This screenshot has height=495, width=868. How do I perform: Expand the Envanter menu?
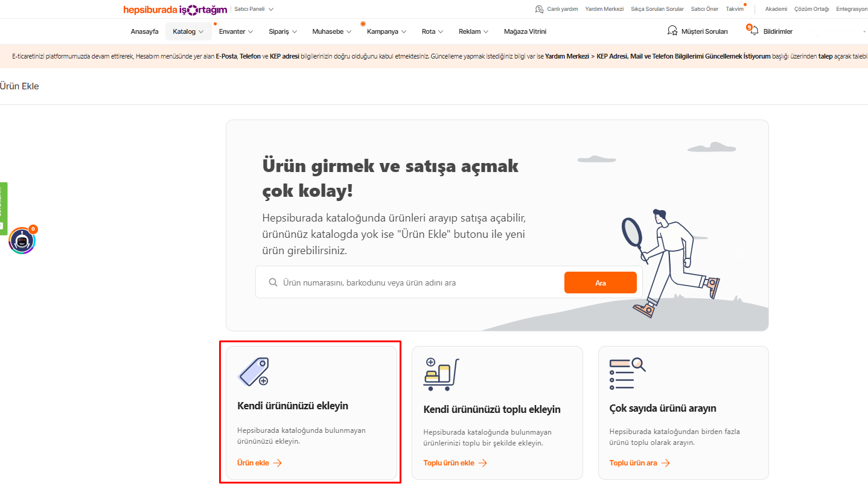point(236,31)
